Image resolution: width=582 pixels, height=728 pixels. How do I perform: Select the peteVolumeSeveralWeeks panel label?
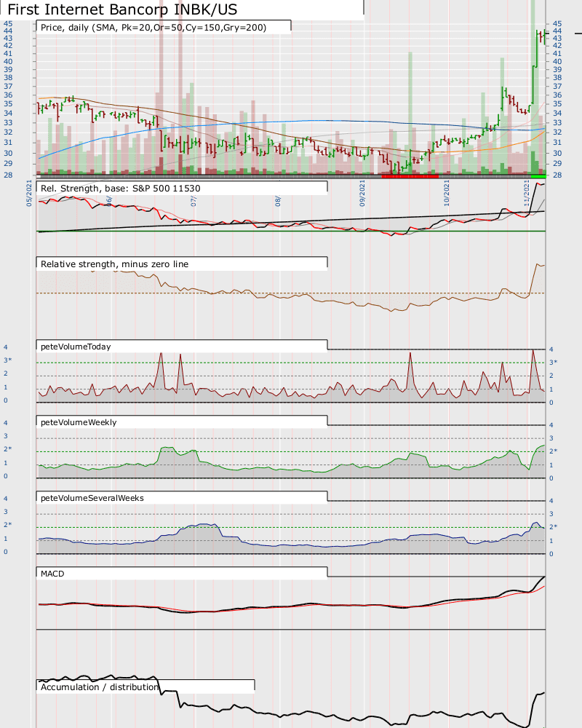92,498
